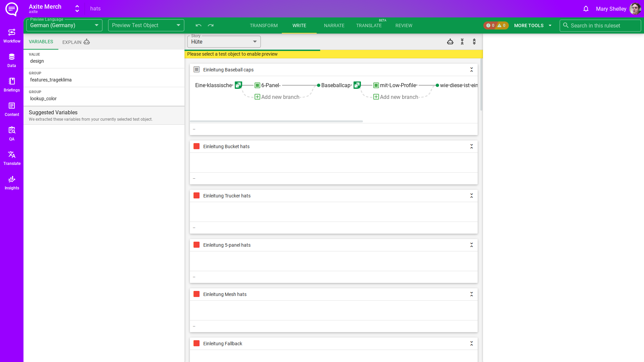This screenshot has width=644, height=362.
Task: Open the Preview Test Object dropdown
Action: 146,25
